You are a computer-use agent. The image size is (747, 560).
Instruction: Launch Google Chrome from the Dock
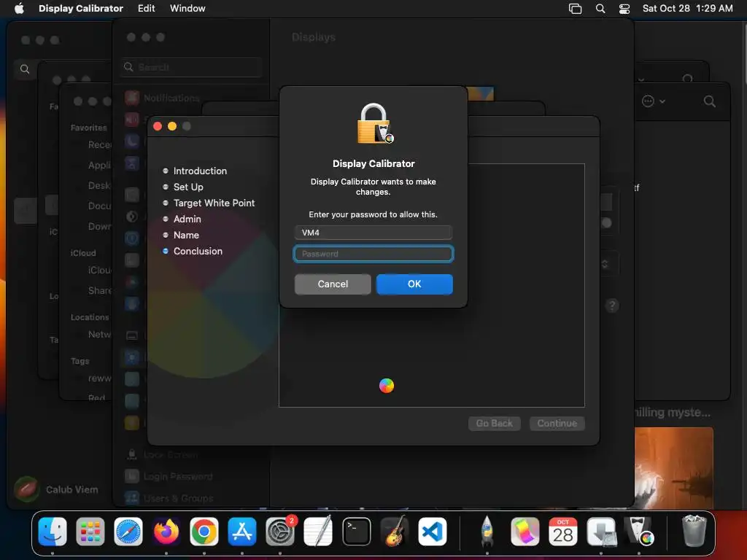[x=204, y=531]
